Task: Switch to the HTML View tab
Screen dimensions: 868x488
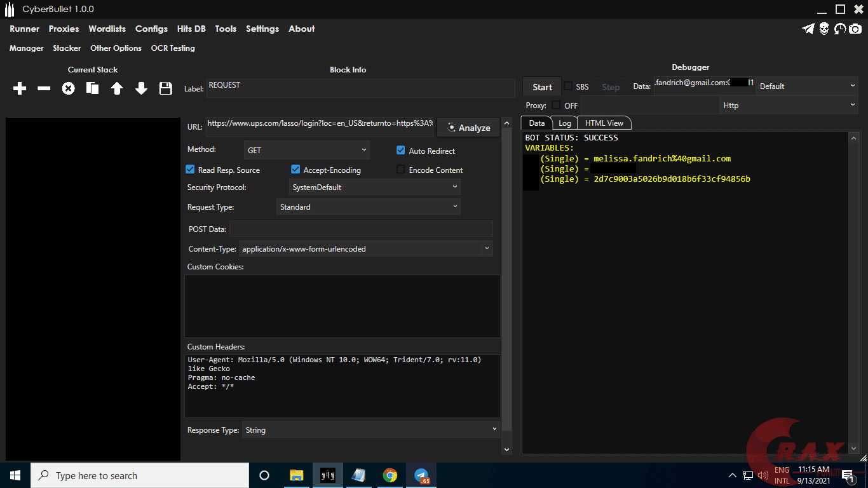Action: (604, 123)
